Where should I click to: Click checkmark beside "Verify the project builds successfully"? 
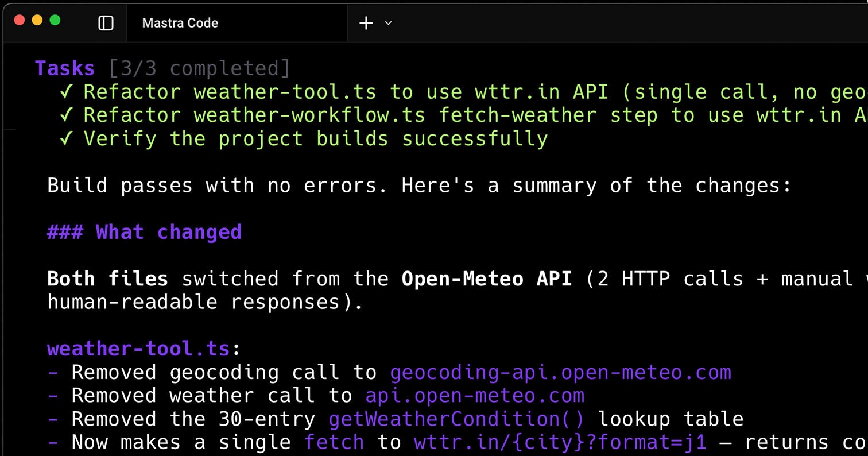[x=65, y=138]
